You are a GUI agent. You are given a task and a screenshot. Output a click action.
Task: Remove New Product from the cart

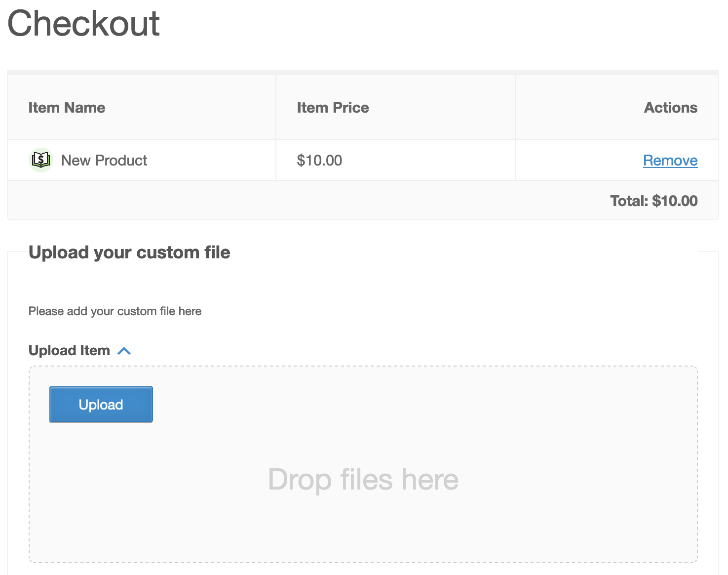tap(670, 160)
